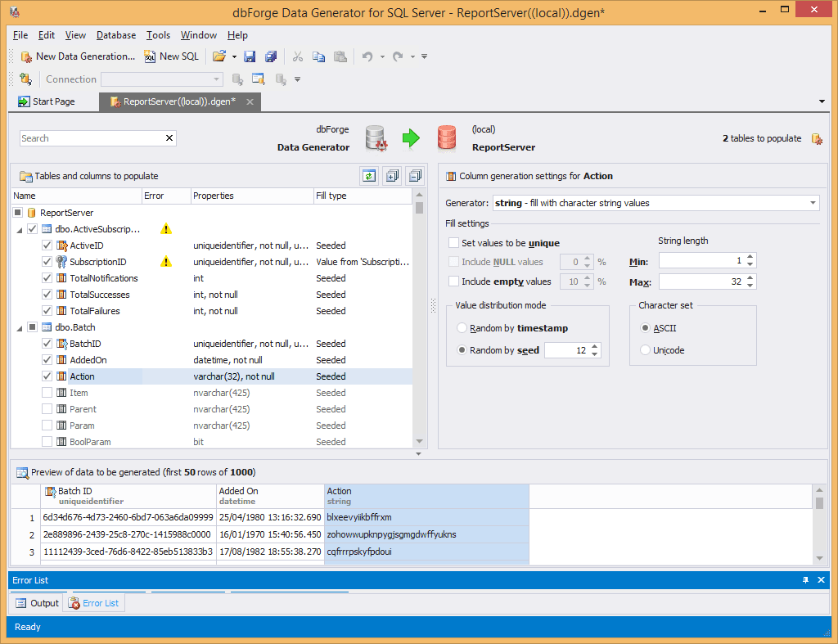Image resolution: width=838 pixels, height=644 pixels.
Task: Close the Error List panel
Action: [821, 580]
